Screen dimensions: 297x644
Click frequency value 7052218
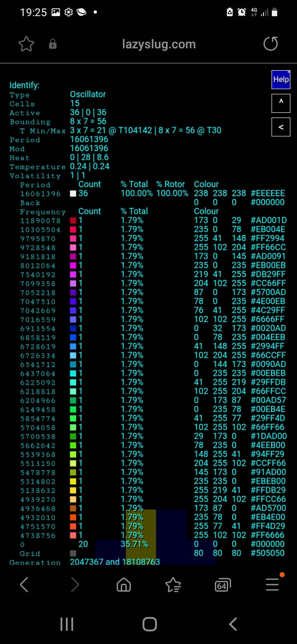point(38,293)
